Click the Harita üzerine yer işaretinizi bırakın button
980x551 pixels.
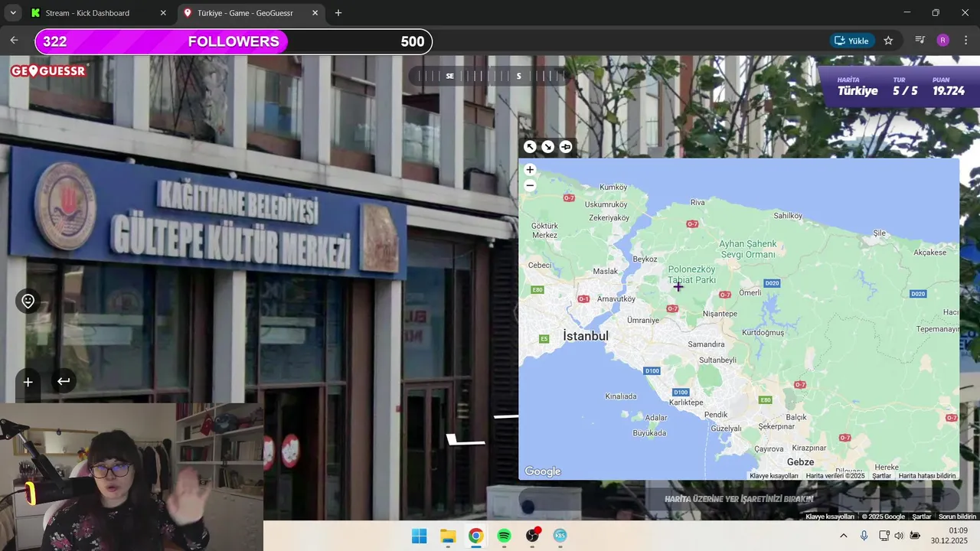point(739,499)
